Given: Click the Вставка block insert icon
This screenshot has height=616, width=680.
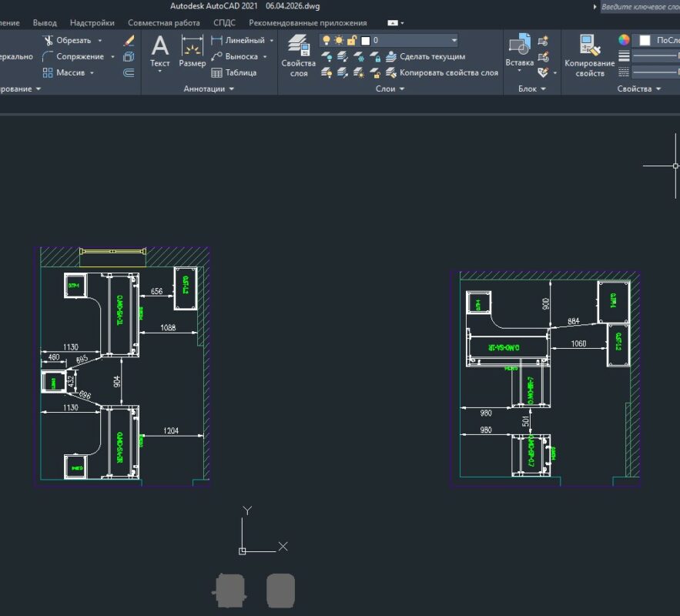Looking at the screenshot, I should click(520, 50).
